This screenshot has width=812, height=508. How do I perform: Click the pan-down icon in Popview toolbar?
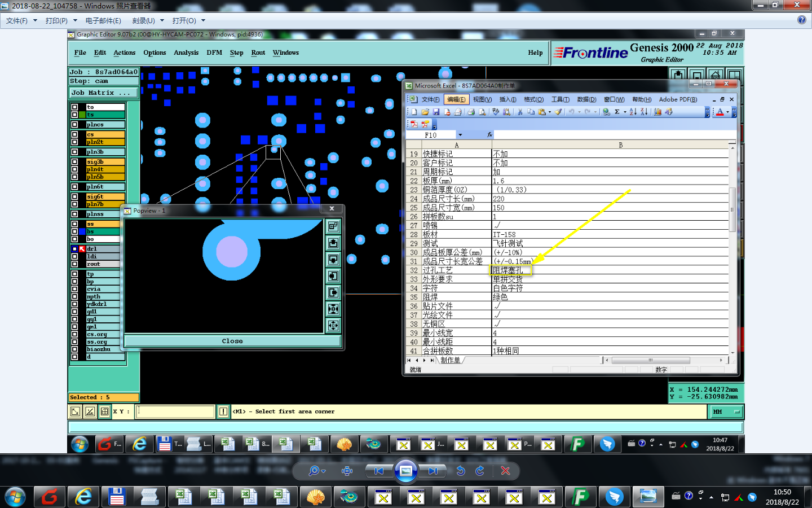[x=333, y=259]
